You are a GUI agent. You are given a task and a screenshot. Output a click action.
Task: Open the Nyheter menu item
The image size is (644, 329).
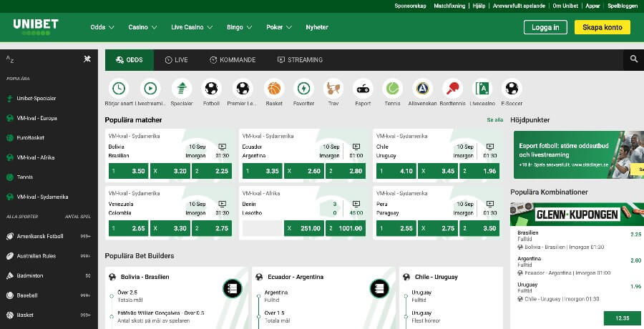[x=317, y=27]
